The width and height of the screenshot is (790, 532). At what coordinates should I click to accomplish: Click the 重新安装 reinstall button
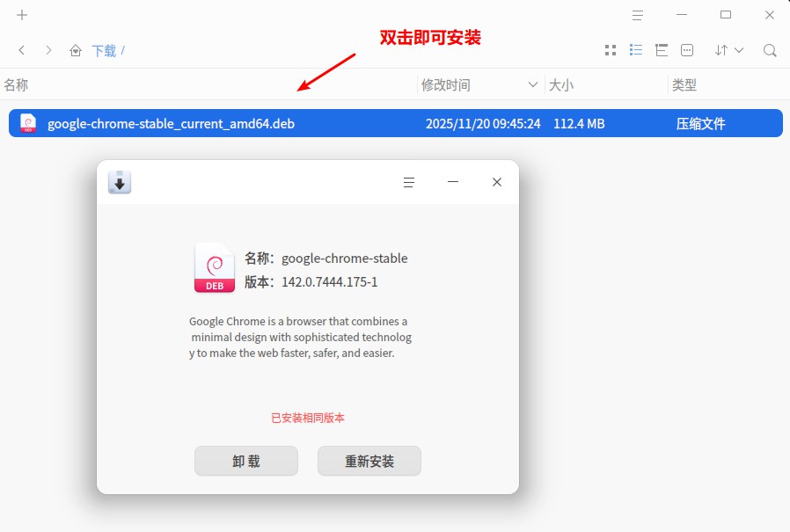[x=369, y=461]
